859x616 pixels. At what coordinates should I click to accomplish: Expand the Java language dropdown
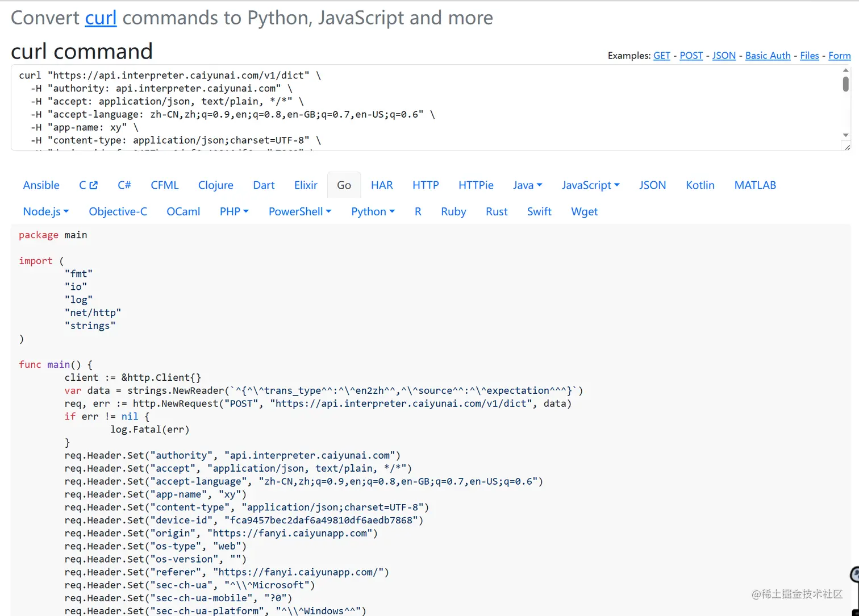point(527,185)
